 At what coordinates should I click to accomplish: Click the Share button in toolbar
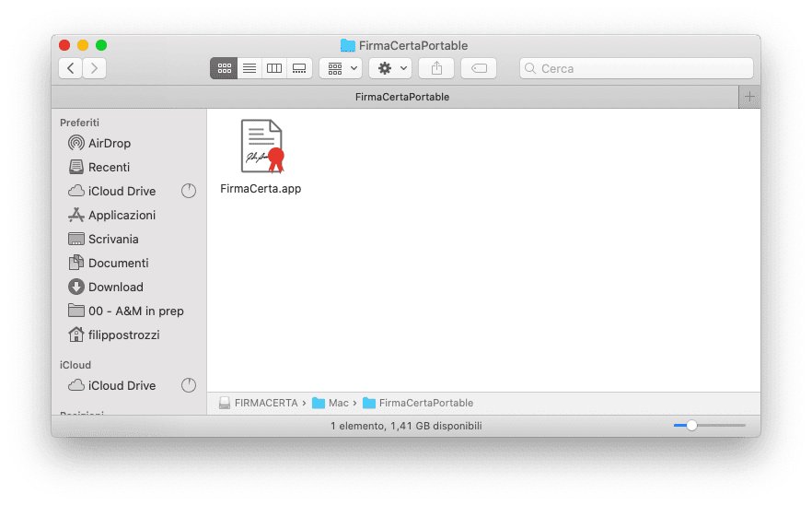436,68
